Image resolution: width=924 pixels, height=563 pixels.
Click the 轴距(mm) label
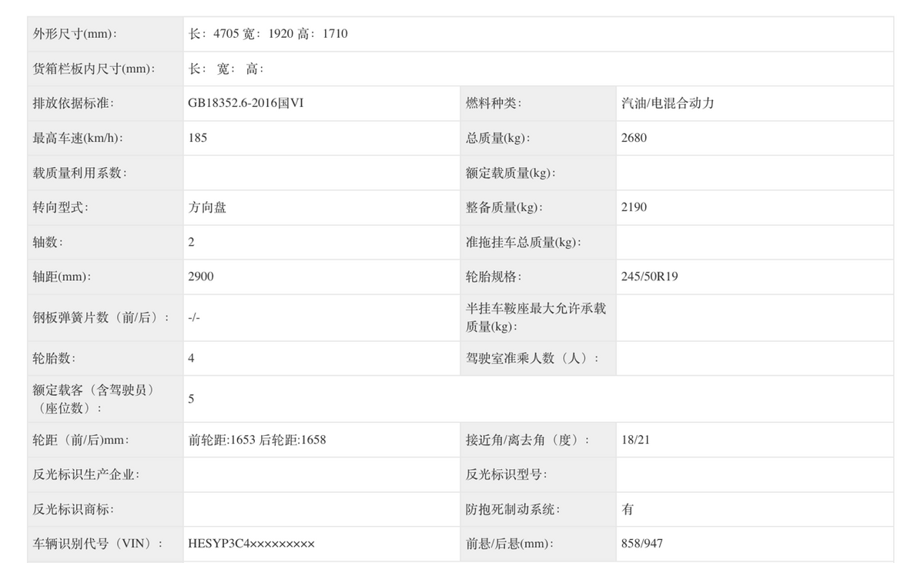[61, 276]
